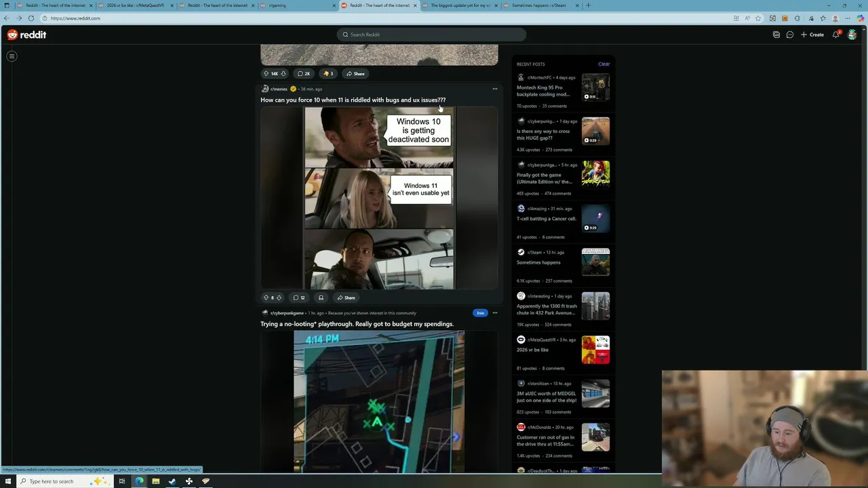Open r/cyberpunkgame community link

tap(287, 313)
